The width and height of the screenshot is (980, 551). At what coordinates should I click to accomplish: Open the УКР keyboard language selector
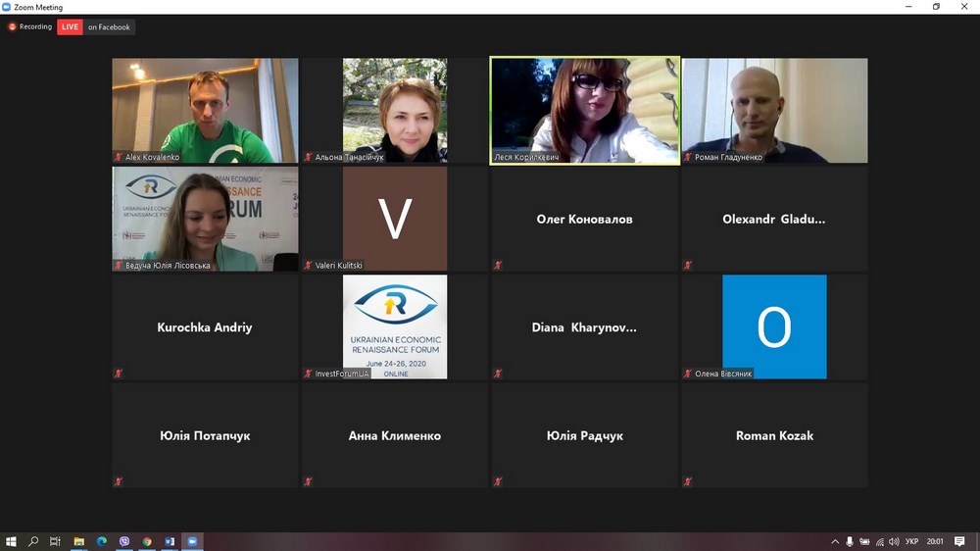(x=911, y=541)
